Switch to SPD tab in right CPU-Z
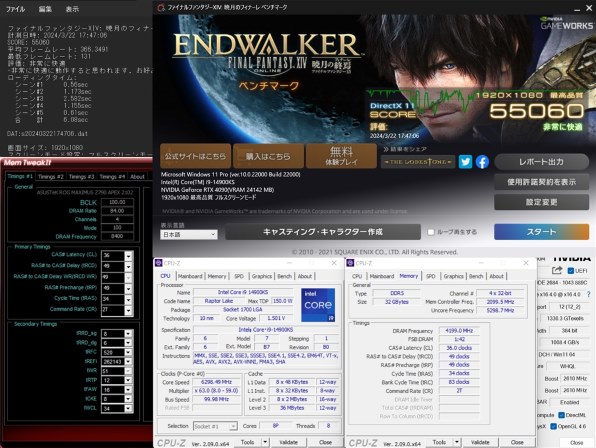The image size is (596, 448). pyautogui.click(x=430, y=276)
